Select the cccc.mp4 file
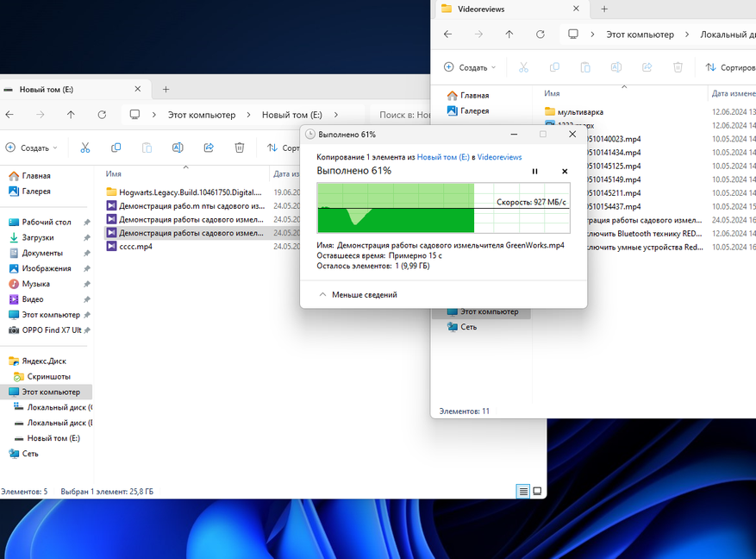This screenshot has width=756, height=559. tap(135, 246)
